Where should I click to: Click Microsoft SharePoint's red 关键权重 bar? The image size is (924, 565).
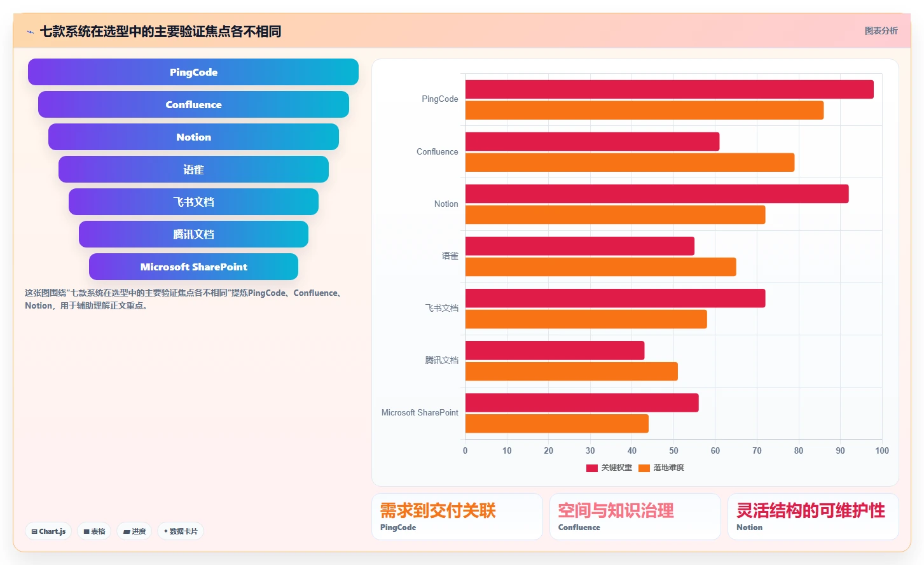point(582,403)
